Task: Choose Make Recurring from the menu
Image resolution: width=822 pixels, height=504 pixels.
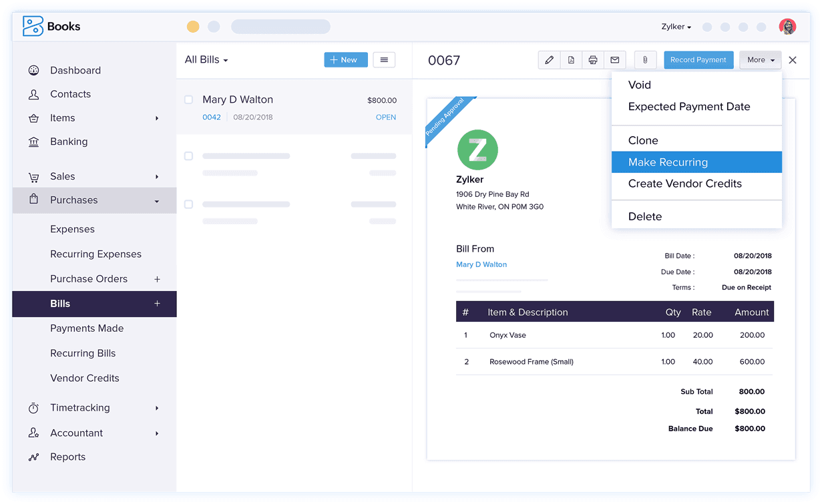Action: point(667,162)
